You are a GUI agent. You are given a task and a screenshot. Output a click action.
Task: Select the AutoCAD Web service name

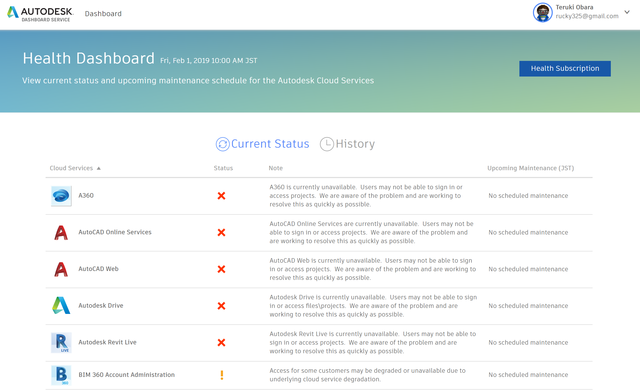tap(98, 269)
